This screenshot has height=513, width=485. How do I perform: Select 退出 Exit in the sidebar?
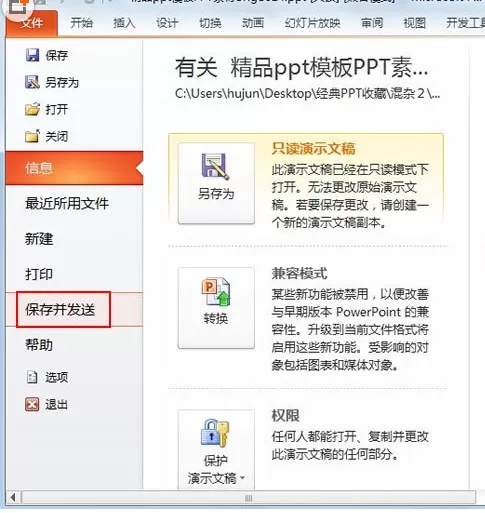click(57, 405)
